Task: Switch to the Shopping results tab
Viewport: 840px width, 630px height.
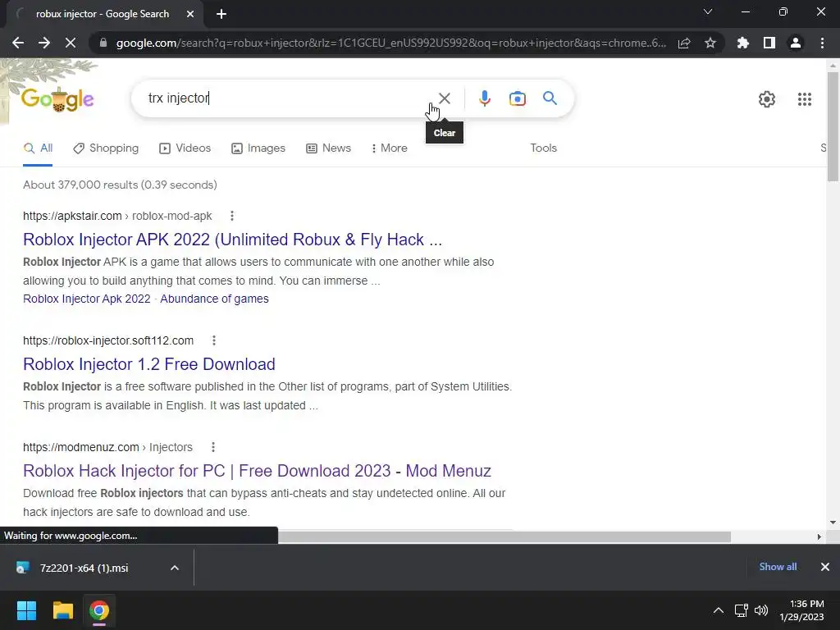Action: [x=106, y=148]
